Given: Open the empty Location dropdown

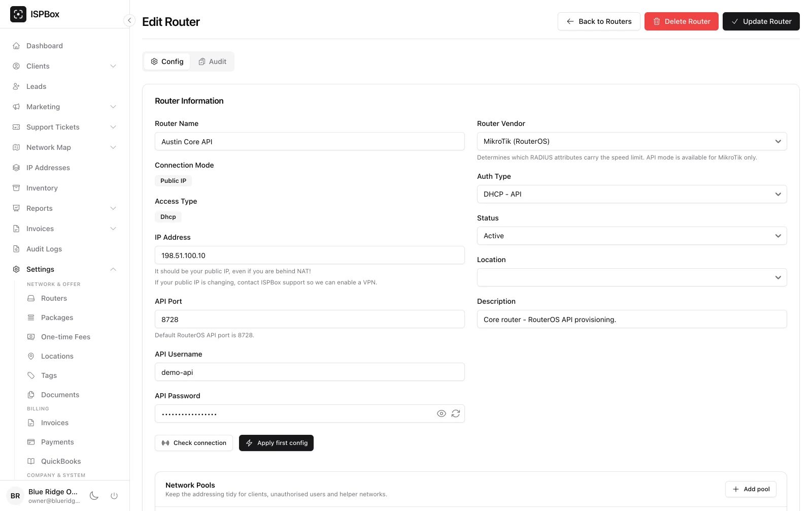Looking at the screenshot, I should coord(632,277).
